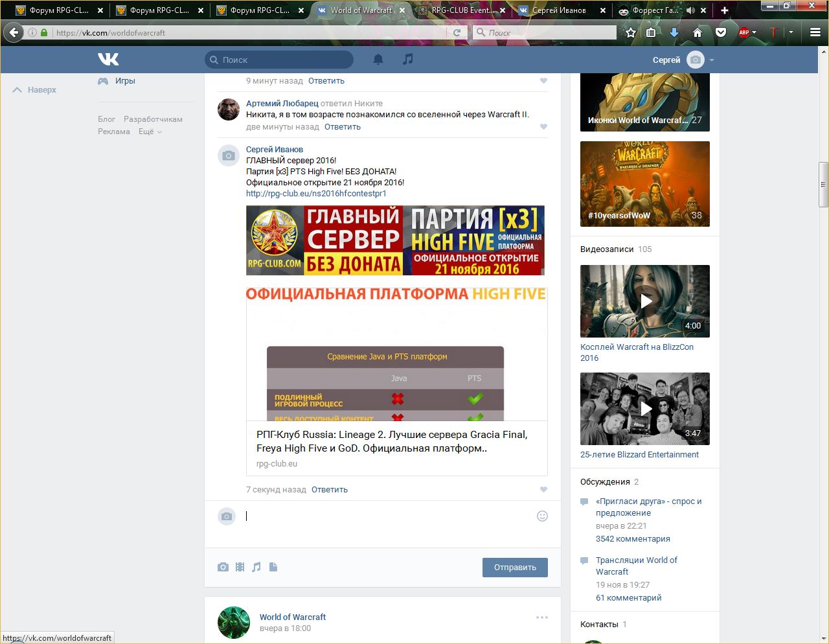This screenshot has height=644, width=829.
Task: Open the Реклама footer link
Action: coord(114,132)
